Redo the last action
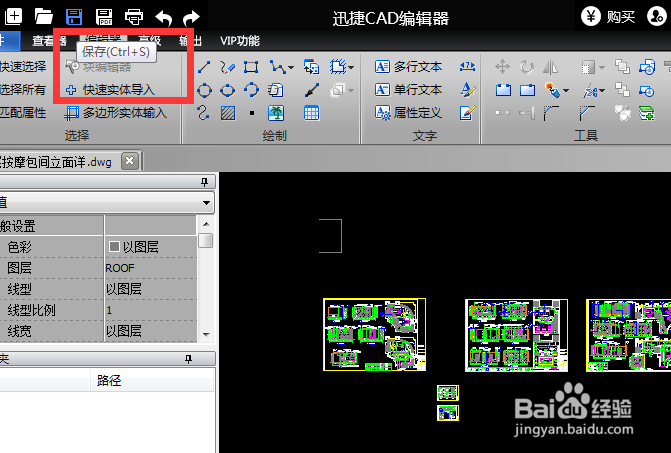Screen dimensions: 671x453 click(191, 18)
